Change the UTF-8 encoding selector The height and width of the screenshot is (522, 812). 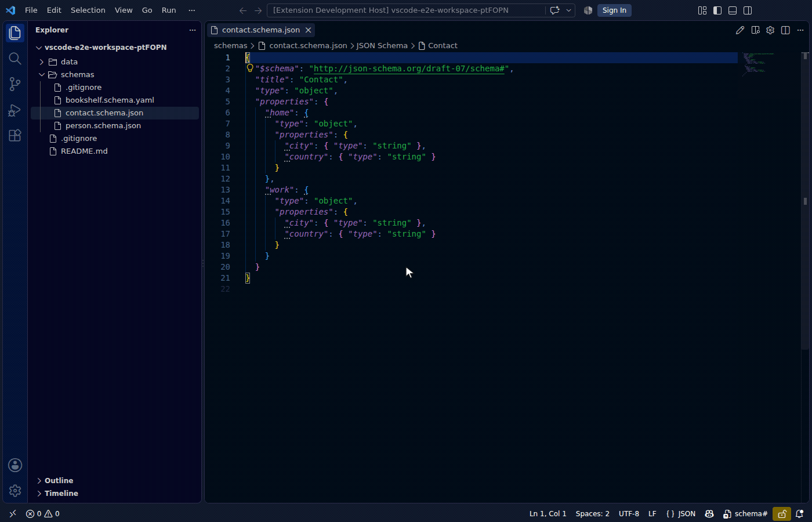629,514
